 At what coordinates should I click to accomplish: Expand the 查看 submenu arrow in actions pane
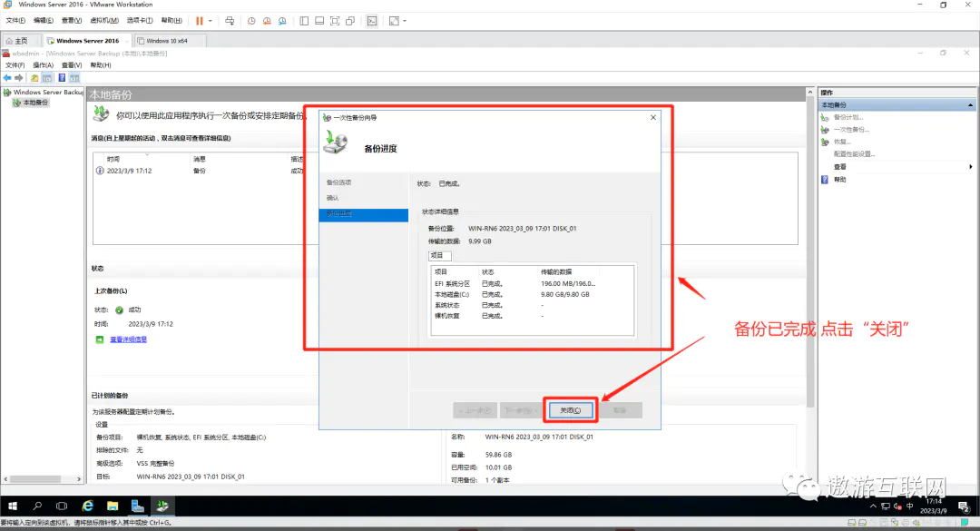pyautogui.click(x=971, y=166)
